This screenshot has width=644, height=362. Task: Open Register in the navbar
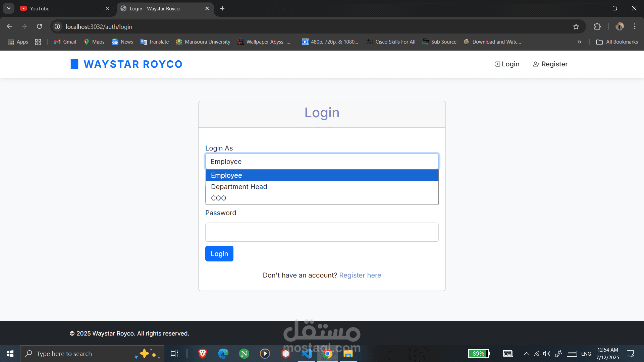(550, 64)
